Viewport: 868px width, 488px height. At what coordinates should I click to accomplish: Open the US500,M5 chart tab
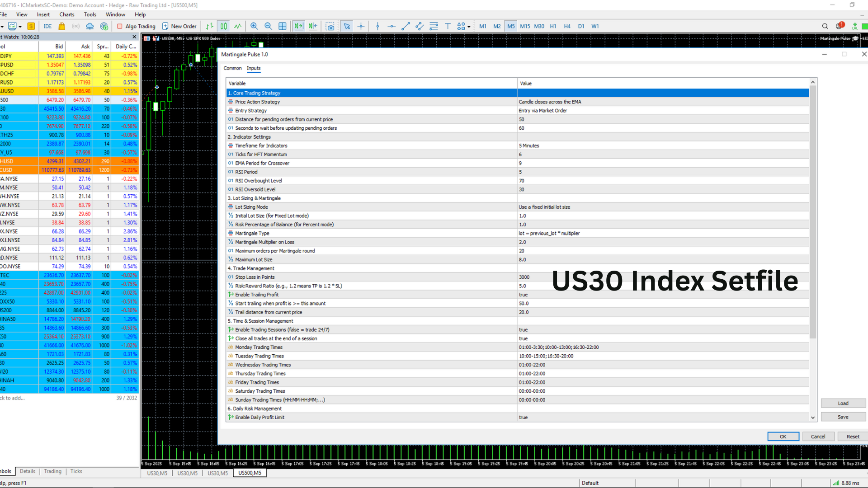coord(249,473)
